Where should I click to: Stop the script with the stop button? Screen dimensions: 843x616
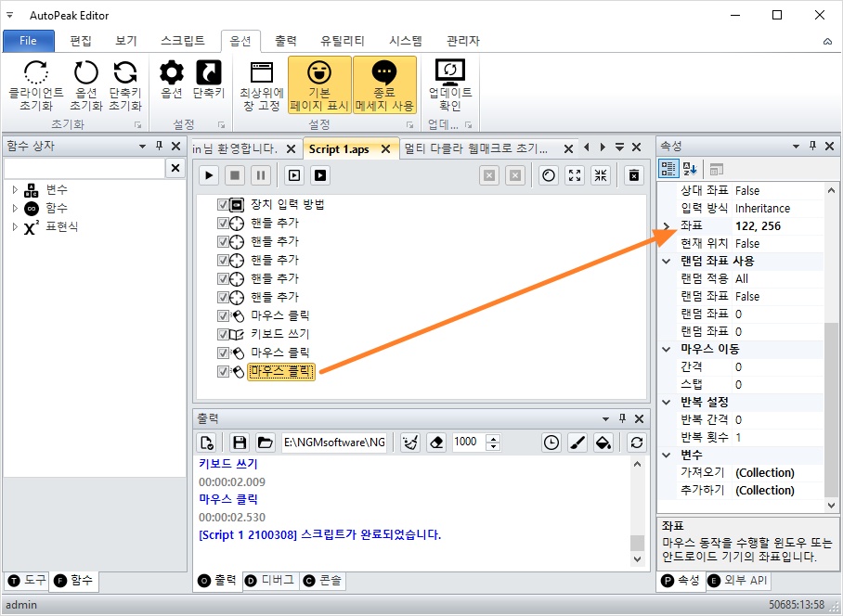tap(235, 175)
